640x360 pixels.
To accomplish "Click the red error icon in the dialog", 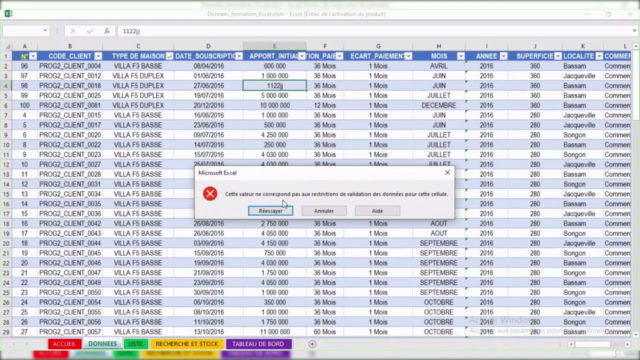I will coord(210,193).
